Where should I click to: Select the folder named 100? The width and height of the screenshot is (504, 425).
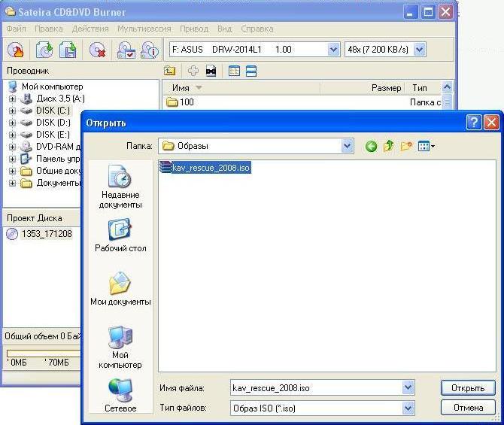pos(181,102)
